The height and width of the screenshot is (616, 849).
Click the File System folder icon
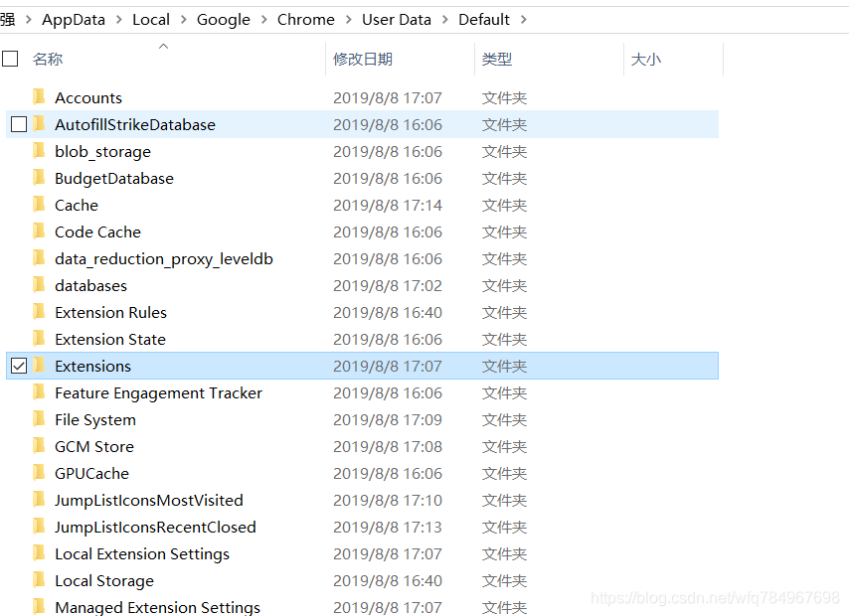pyautogui.click(x=39, y=419)
